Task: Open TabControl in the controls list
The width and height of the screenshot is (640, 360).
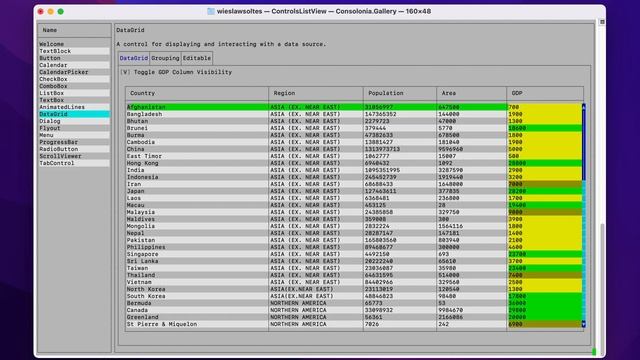Action: 74,163
